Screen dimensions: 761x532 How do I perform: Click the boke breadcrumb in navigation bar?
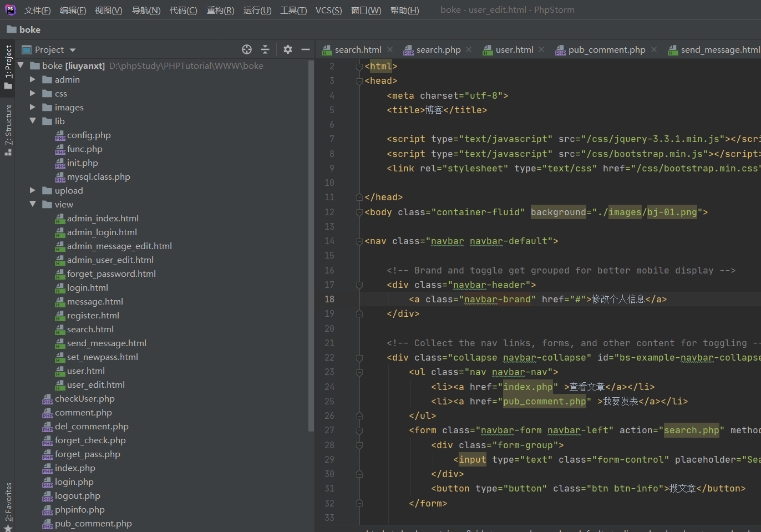click(x=24, y=29)
